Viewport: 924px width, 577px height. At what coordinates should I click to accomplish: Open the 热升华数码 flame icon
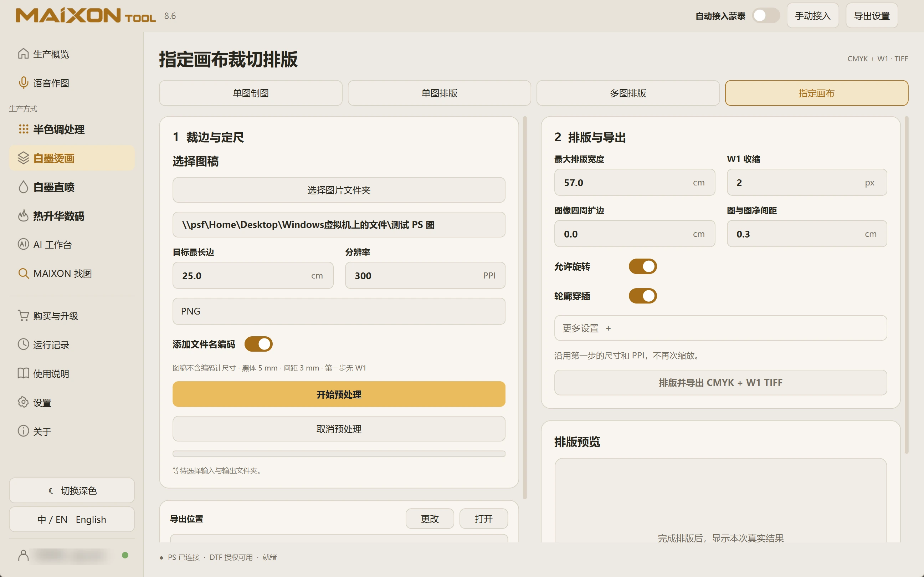click(23, 216)
